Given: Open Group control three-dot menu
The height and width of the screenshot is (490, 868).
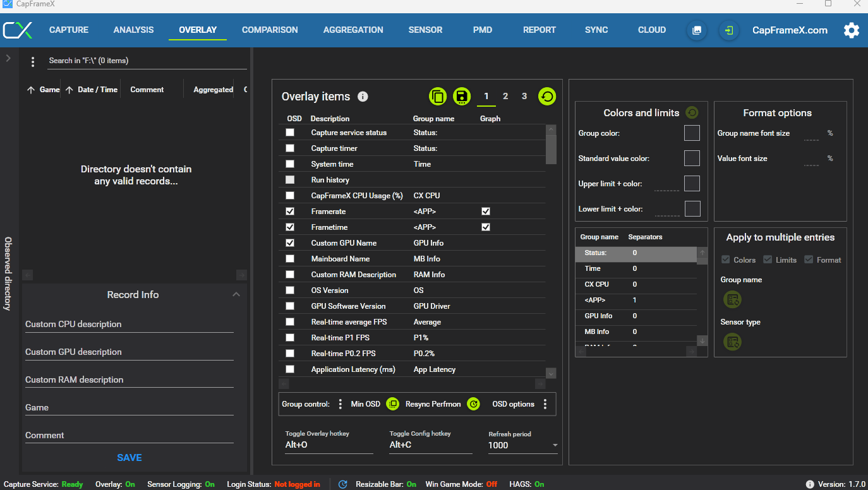Looking at the screenshot, I should pos(341,404).
